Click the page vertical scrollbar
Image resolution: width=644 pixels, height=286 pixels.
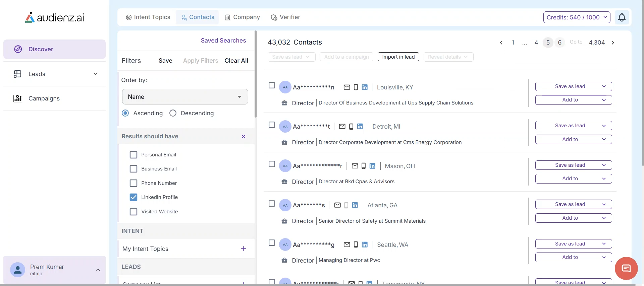click(643, 84)
